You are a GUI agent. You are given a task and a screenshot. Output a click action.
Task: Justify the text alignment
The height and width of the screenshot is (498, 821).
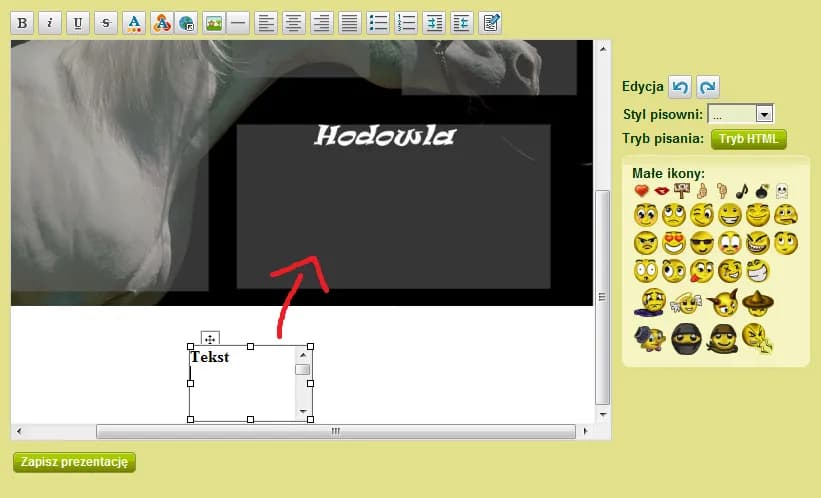(x=349, y=24)
